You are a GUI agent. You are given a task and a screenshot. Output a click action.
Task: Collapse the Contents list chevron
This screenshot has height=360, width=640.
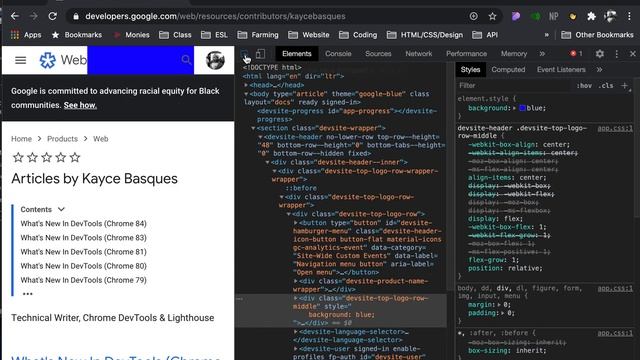[61, 209]
